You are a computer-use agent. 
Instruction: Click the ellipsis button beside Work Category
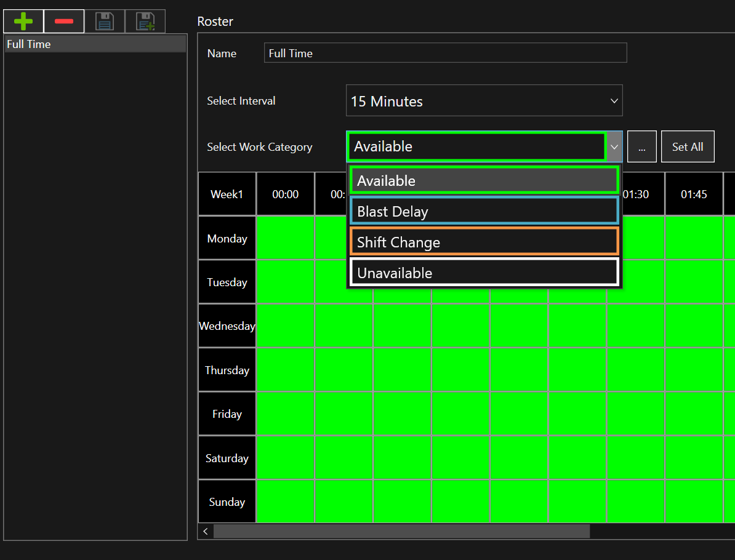(642, 147)
